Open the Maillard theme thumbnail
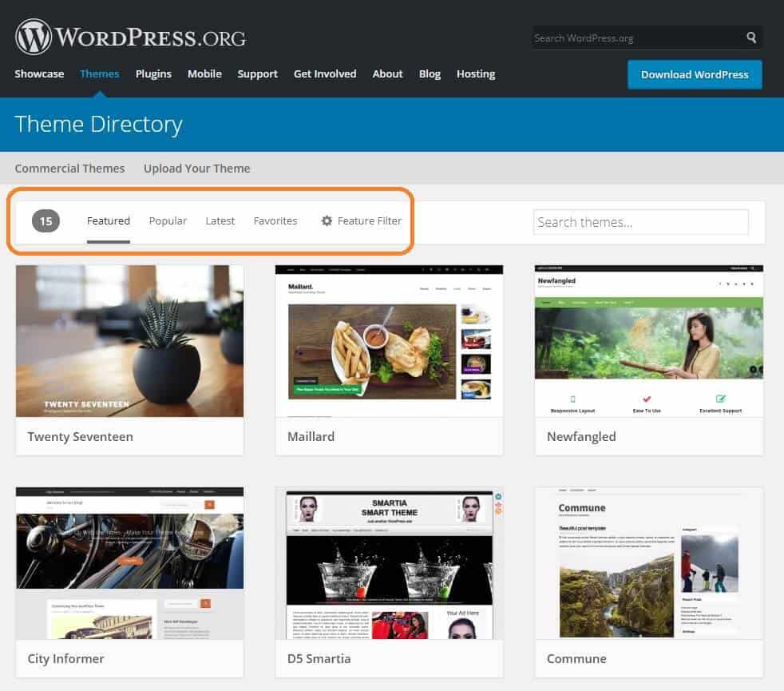The height and width of the screenshot is (691, 784). [389, 341]
